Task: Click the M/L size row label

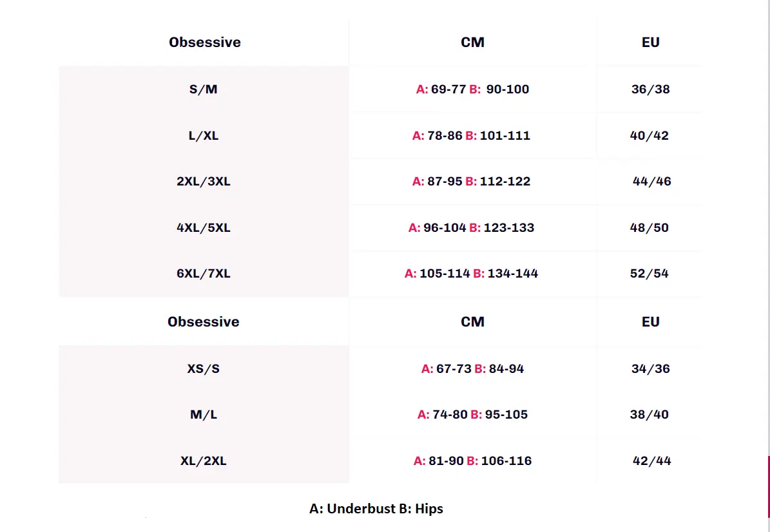Action: (x=204, y=415)
